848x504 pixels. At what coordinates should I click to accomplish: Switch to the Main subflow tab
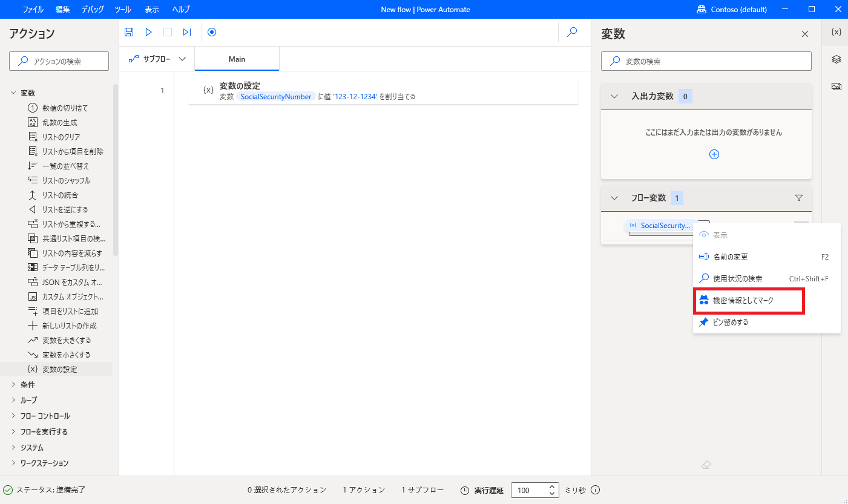pos(237,59)
